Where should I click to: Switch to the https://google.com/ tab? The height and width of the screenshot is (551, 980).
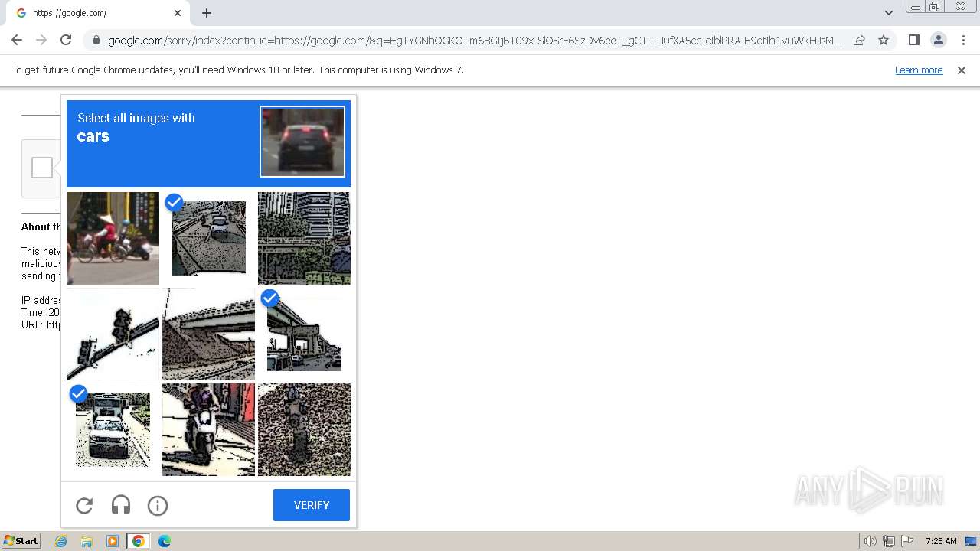(96, 13)
